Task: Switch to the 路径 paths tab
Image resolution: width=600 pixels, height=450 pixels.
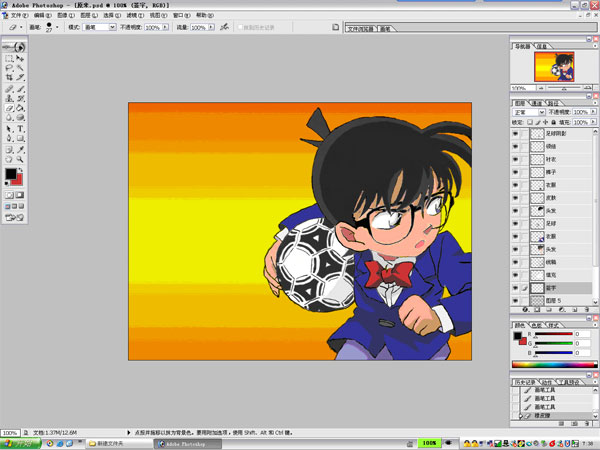Action: click(x=553, y=103)
